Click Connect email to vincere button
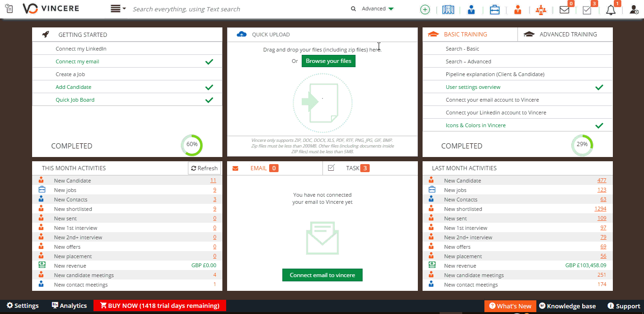 point(322,275)
